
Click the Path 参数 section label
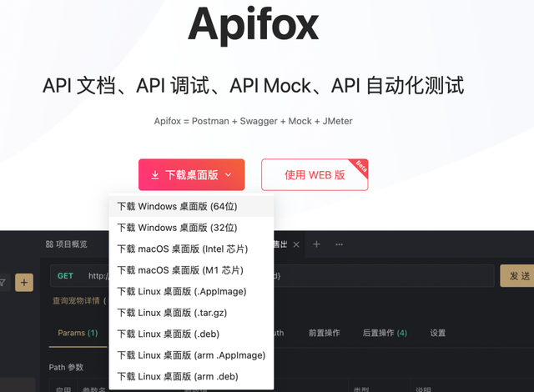pos(66,367)
